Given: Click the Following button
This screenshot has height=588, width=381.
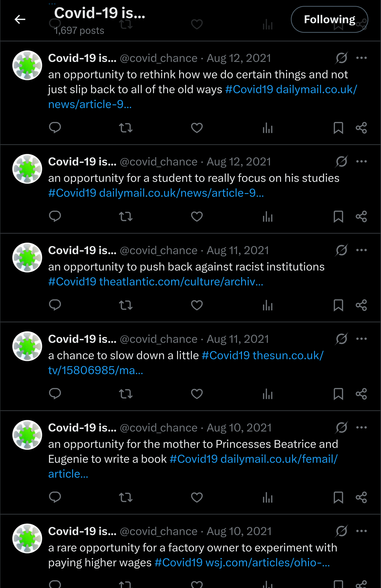Looking at the screenshot, I should [x=329, y=19].
